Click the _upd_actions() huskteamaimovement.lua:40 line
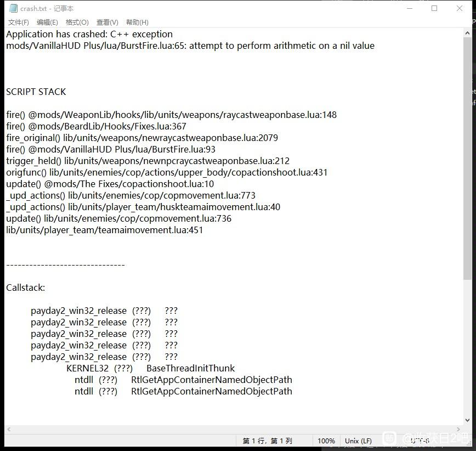The height and width of the screenshot is (451, 476). (143, 207)
